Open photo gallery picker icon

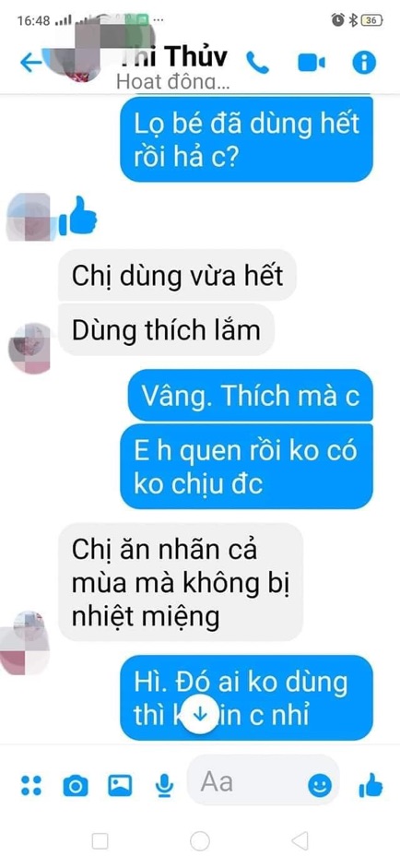(120, 785)
